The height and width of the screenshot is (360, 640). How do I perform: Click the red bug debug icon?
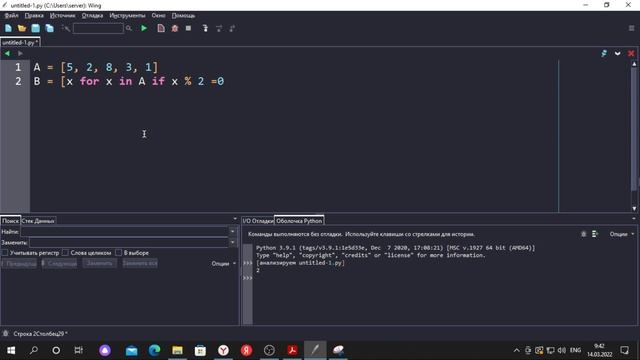(x=175, y=28)
